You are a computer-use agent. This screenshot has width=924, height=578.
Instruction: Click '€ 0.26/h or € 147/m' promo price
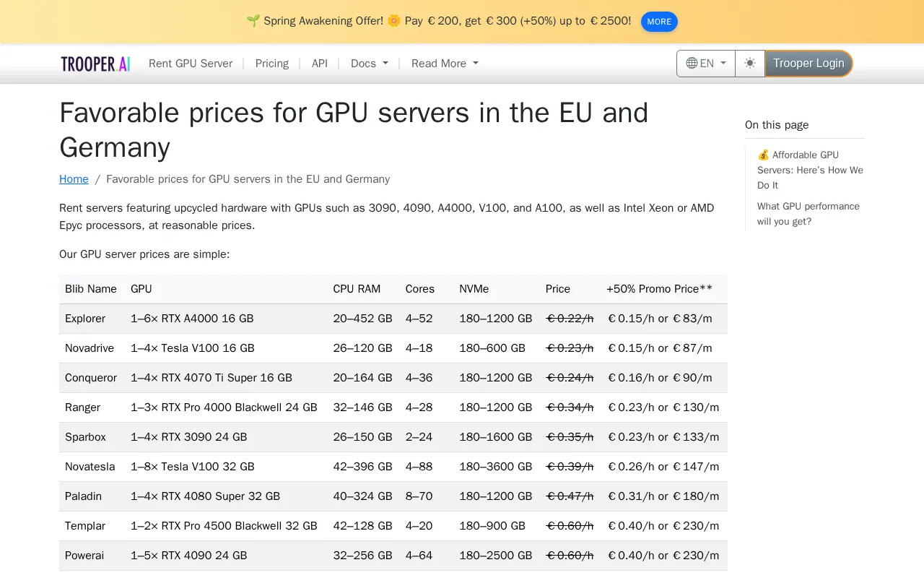pyautogui.click(x=663, y=467)
